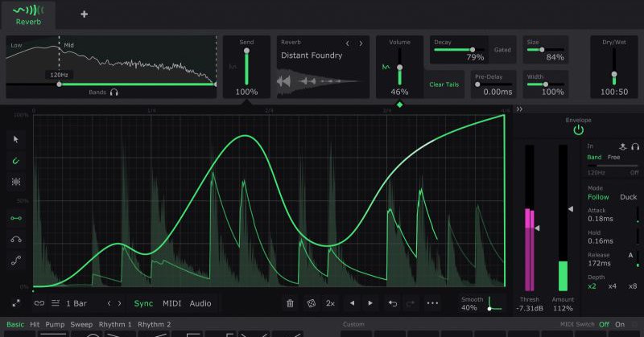Image resolution: width=644 pixels, height=337 pixels.
Task: Click the green diamond marker under Volume
Action: pos(399,105)
